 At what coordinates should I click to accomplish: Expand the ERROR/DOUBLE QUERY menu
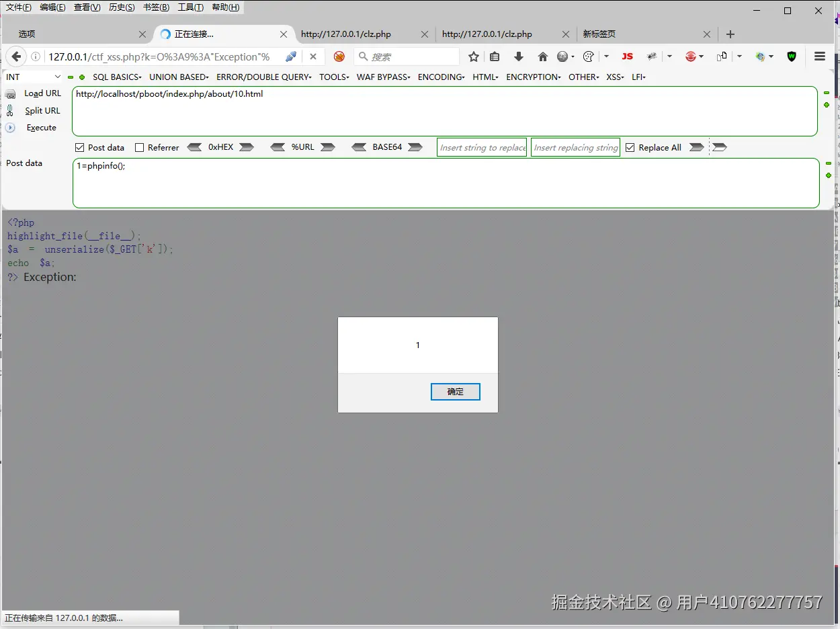point(264,77)
